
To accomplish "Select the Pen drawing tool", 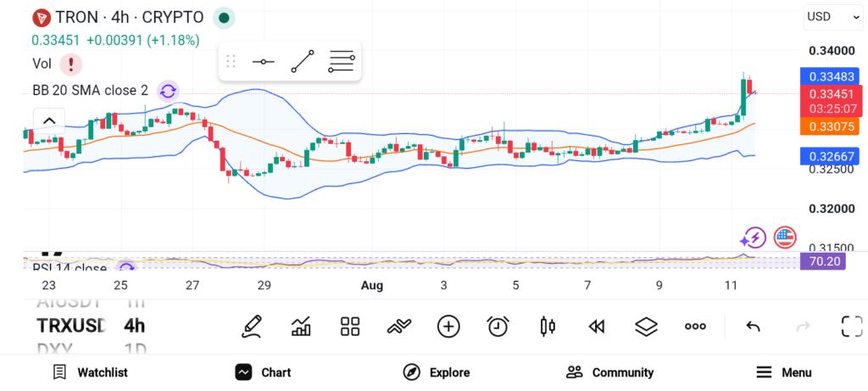I will coord(251,327).
